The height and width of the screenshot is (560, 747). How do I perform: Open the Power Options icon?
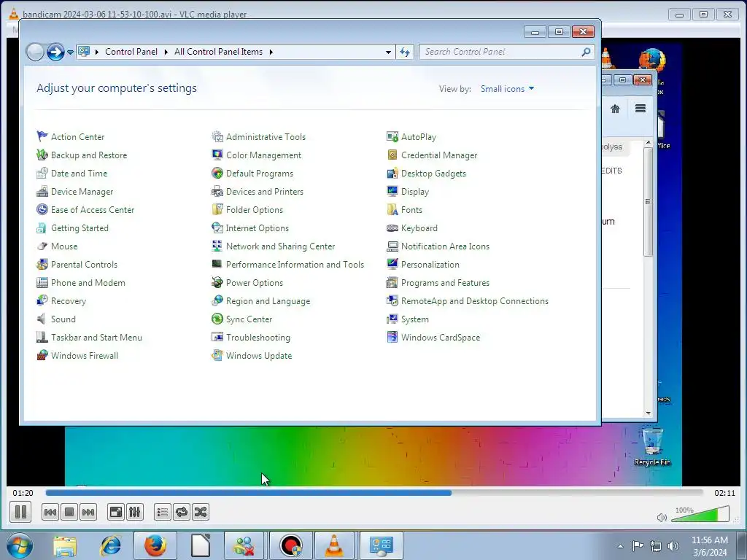[217, 282]
